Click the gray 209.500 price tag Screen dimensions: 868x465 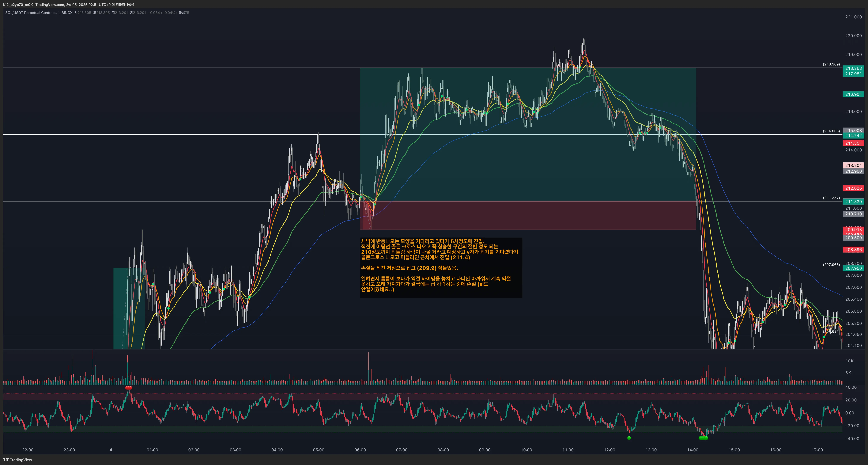point(853,238)
